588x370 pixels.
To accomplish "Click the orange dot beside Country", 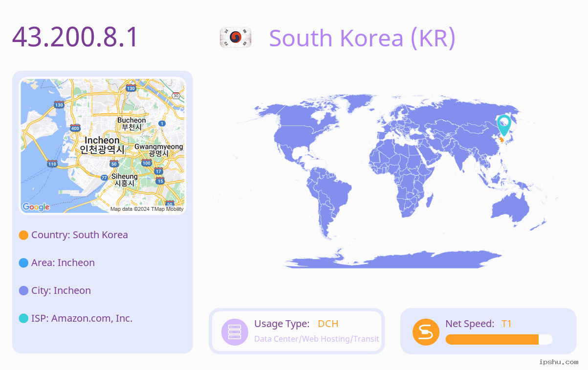I will (23, 235).
